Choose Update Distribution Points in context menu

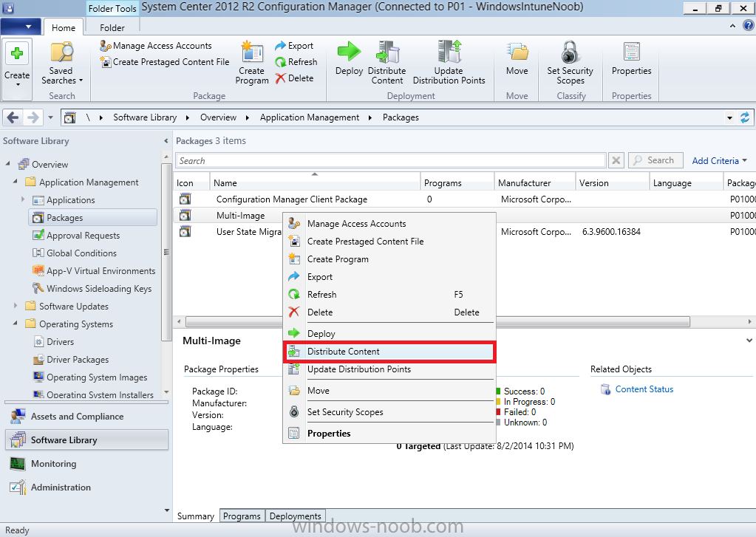click(389, 370)
